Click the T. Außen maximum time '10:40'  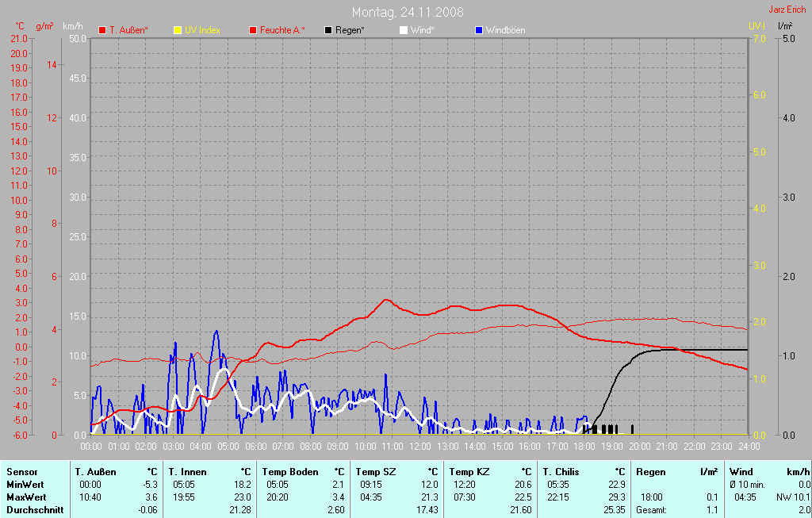tap(90, 497)
